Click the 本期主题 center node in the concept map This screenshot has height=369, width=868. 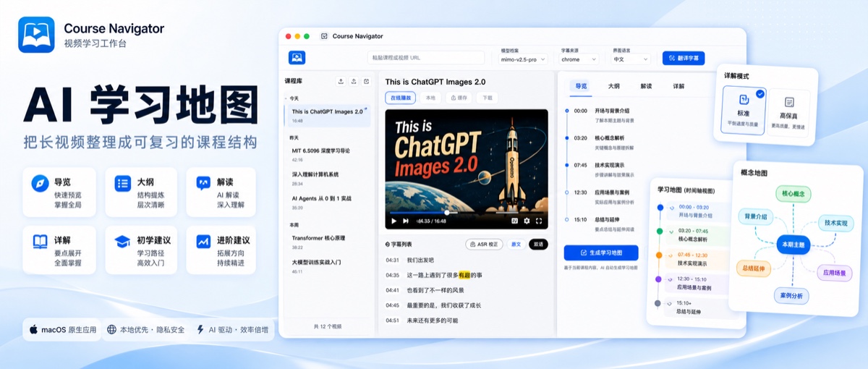793,245
